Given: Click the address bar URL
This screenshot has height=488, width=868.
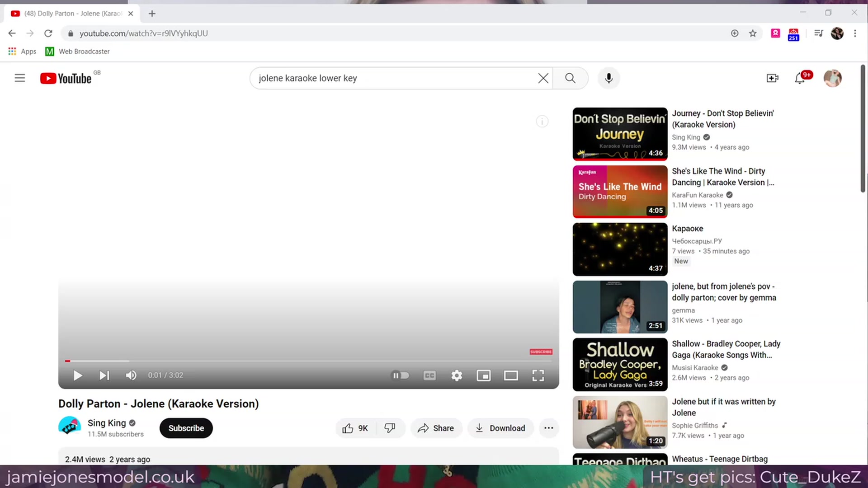Looking at the screenshot, I should click(144, 33).
